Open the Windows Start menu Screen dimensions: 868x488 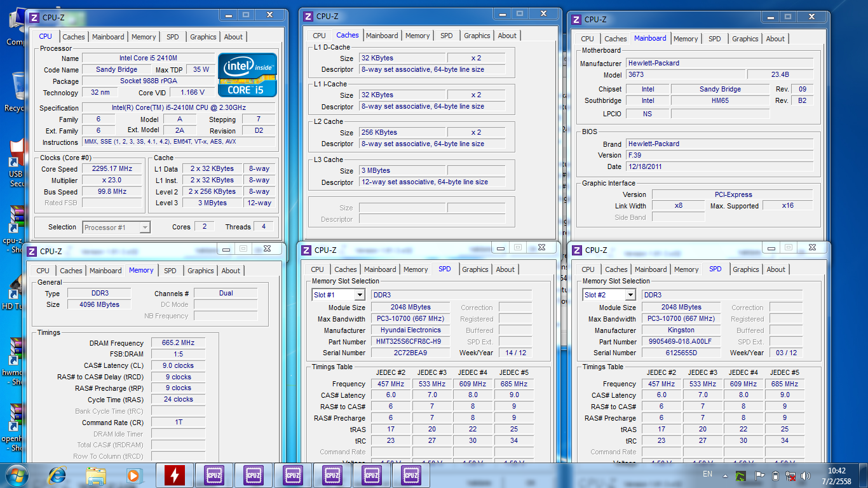[16, 475]
